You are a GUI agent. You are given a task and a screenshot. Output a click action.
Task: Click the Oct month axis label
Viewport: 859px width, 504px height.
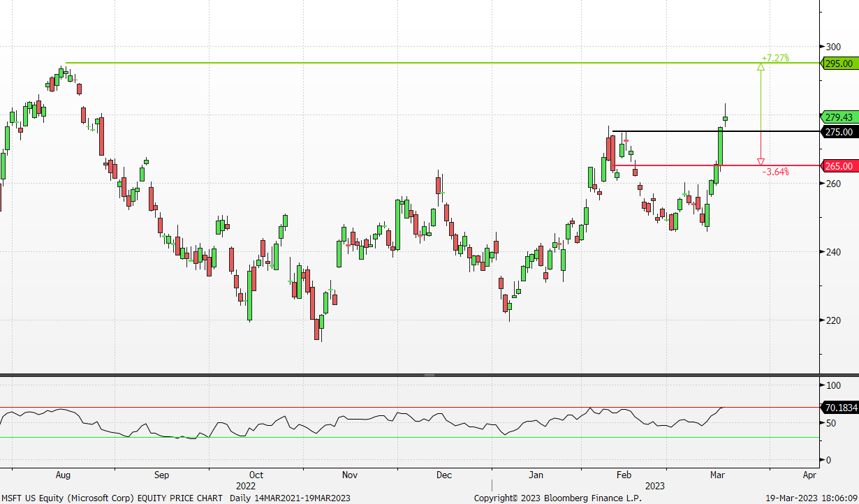pyautogui.click(x=256, y=475)
